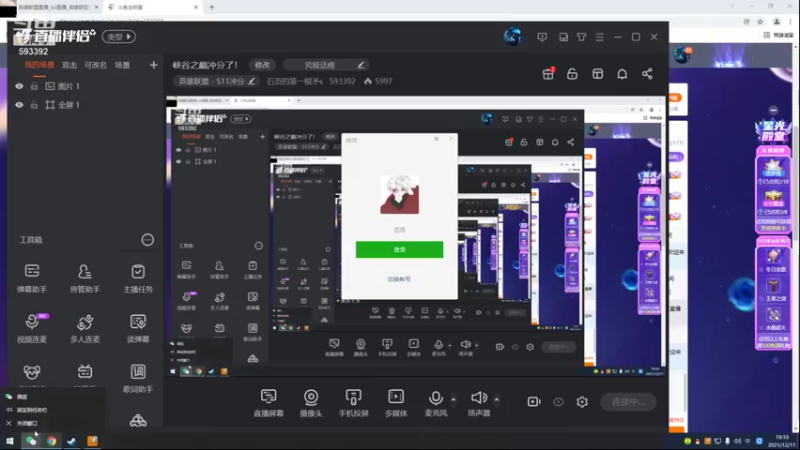
Task: Select 双击 scene tab
Action: (x=69, y=65)
